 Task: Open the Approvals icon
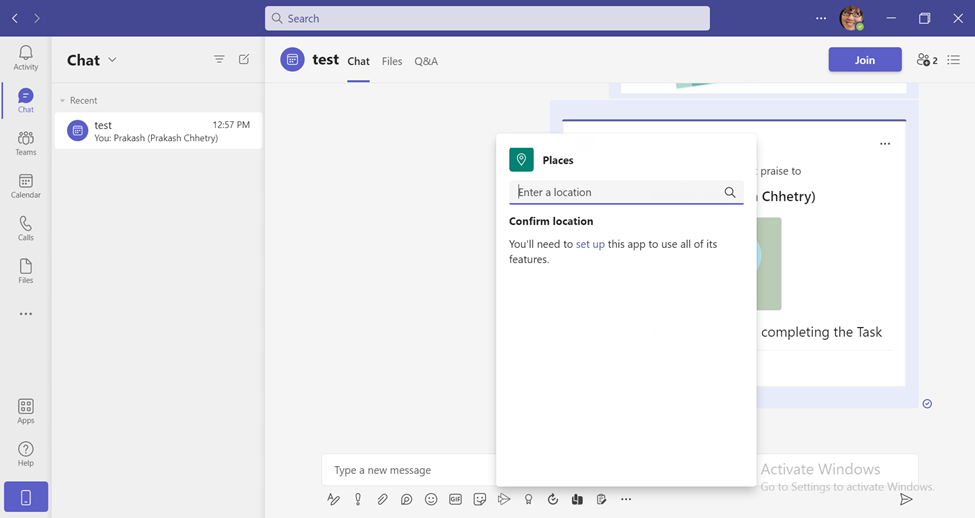click(x=553, y=499)
